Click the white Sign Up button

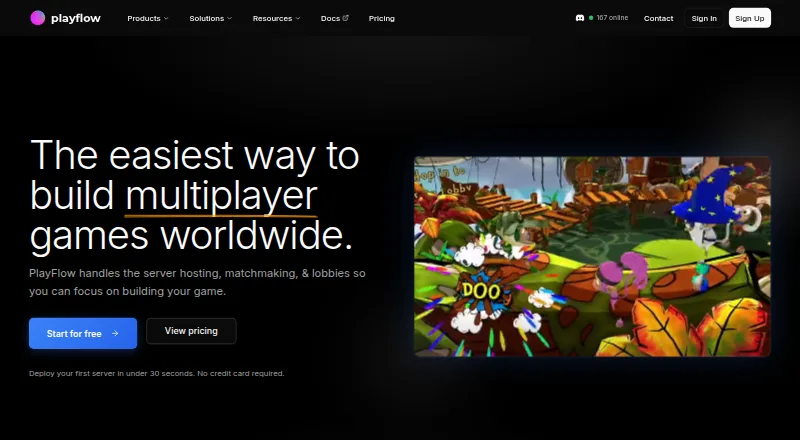749,18
